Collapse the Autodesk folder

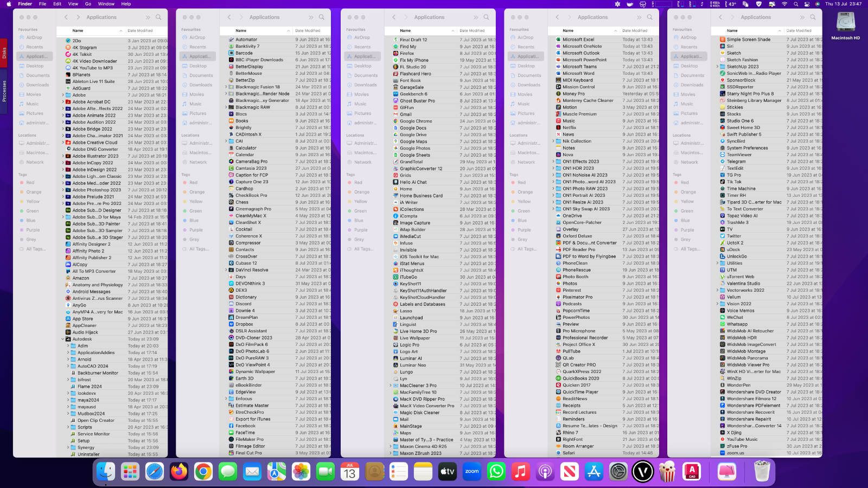[x=63, y=339]
